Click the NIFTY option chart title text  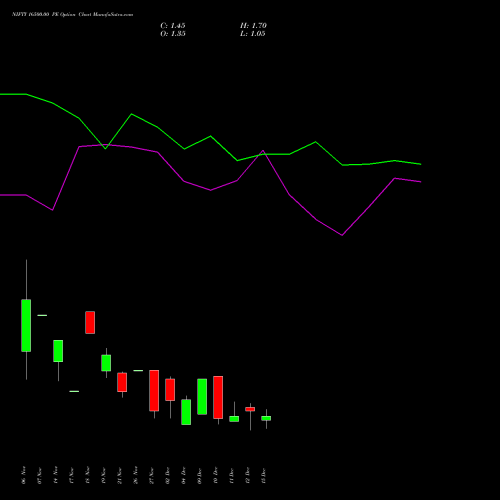tap(72, 14)
